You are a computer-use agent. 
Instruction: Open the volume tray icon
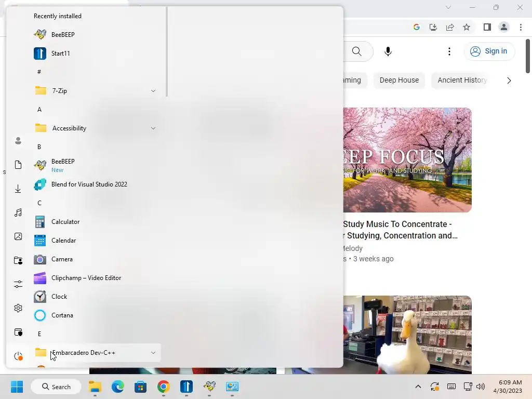pos(481,387)
